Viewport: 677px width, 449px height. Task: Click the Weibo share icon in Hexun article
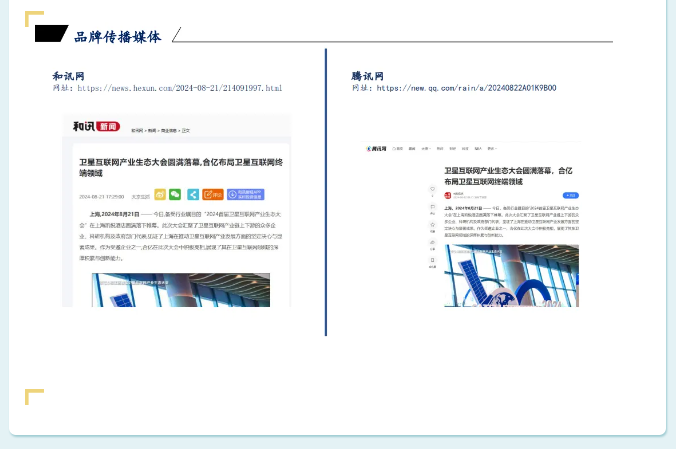(160, 195)
